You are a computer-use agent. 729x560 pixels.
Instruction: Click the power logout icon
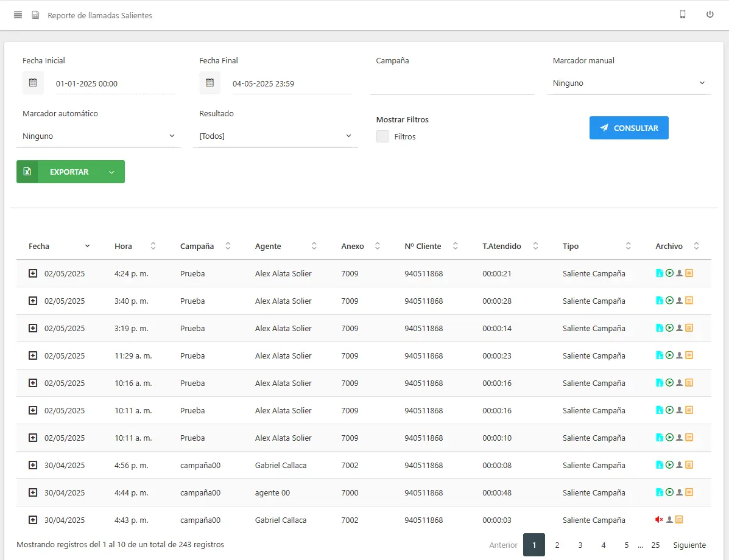point(710,15)
